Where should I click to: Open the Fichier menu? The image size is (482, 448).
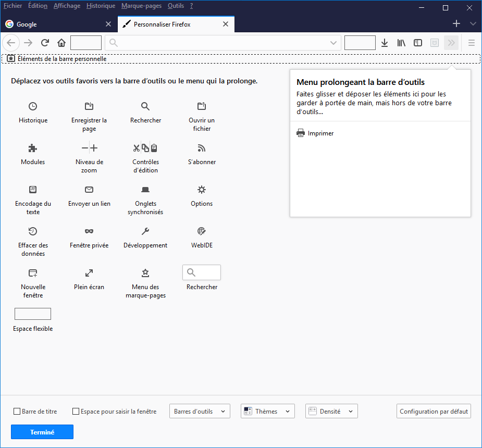(x=13, y=6)
